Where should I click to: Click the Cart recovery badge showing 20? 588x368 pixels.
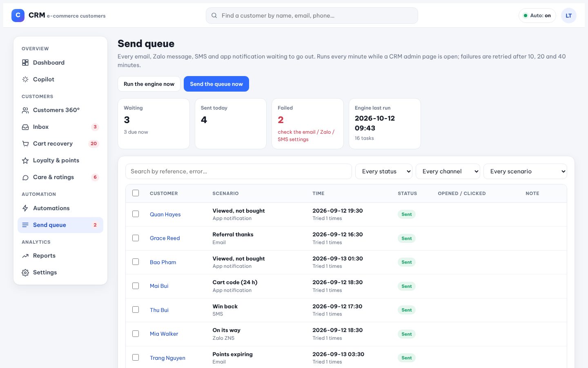click(94, 144)
